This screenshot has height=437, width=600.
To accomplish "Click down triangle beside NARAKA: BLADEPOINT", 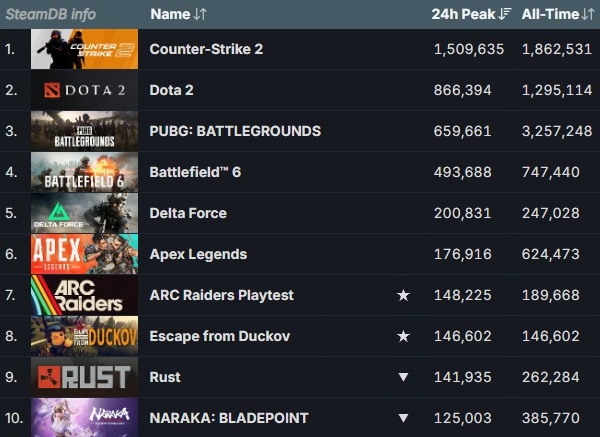I will [x=404, y=418].
